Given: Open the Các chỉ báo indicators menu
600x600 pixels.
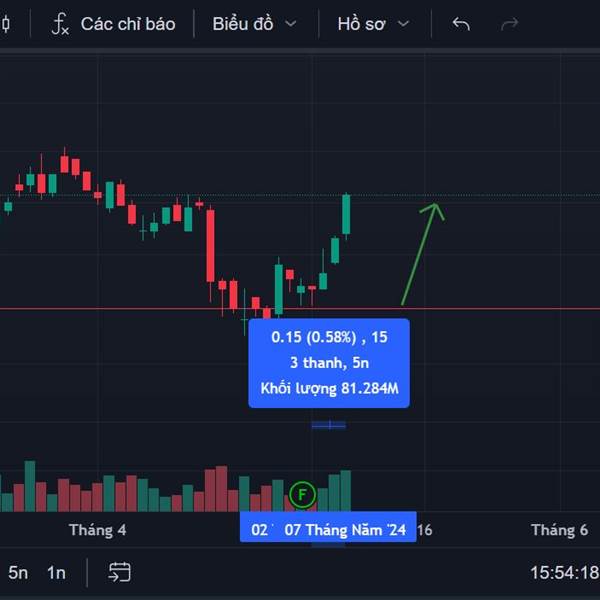Looking at the screenshot, I should point(113,24).
